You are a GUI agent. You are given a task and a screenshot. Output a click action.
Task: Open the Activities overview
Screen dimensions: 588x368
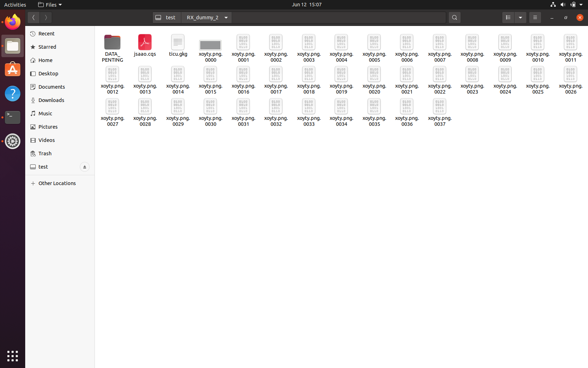(x=15, y=5)
